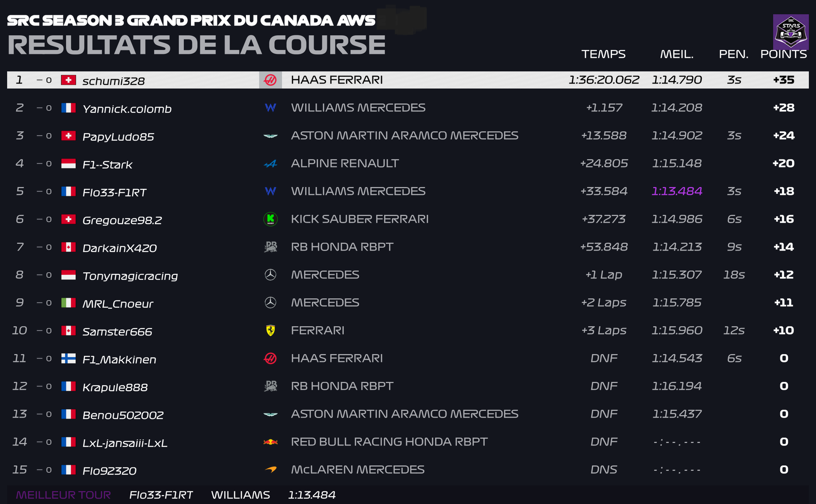Click the Italian flag beside MRL_Cnoeur
Image resolution: width=816 pixels, height=504 pixels.
coord(68,303)
